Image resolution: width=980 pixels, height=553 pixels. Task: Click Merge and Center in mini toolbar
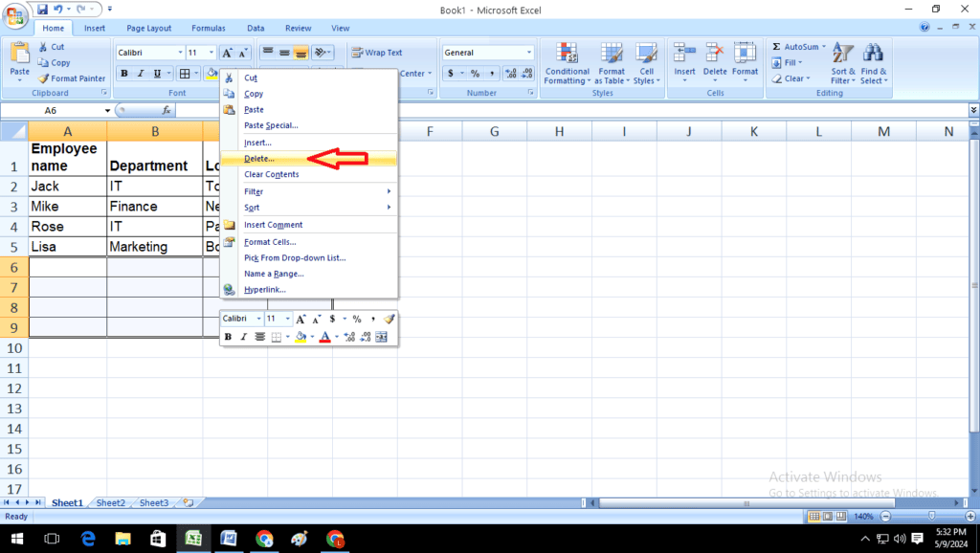coord(381,337)
